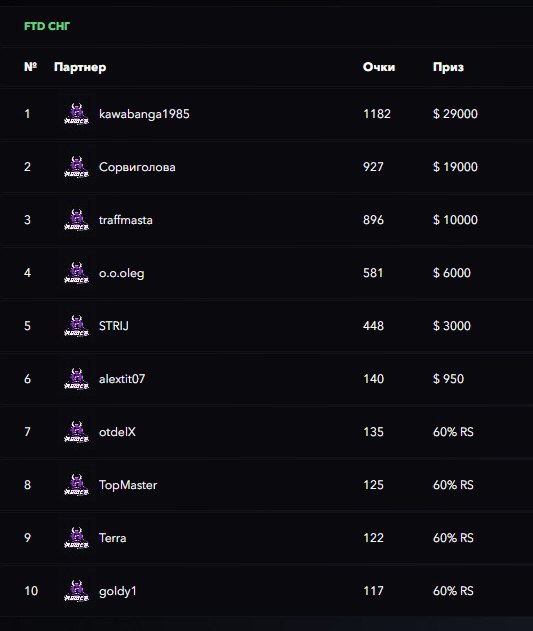
Task: Click the avatar icon beside Сорвиголова
Action: pyautogui.click(x=76, y=167)
